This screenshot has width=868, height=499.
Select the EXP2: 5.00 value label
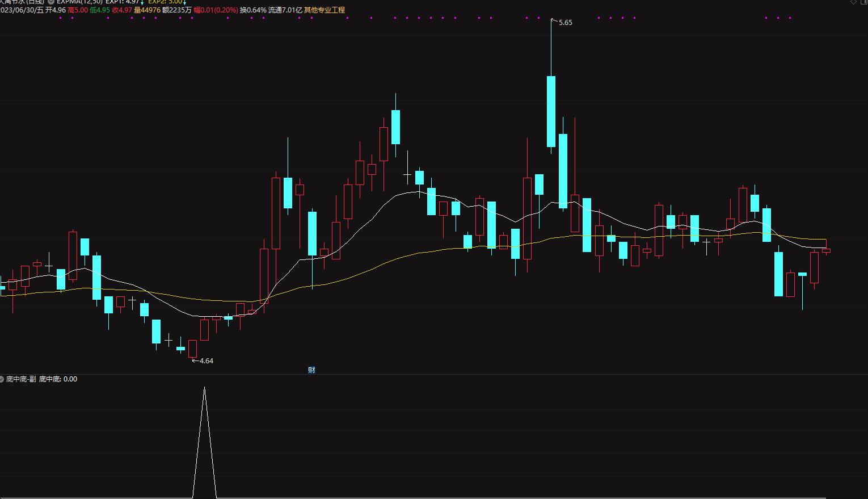pos(165,2)
